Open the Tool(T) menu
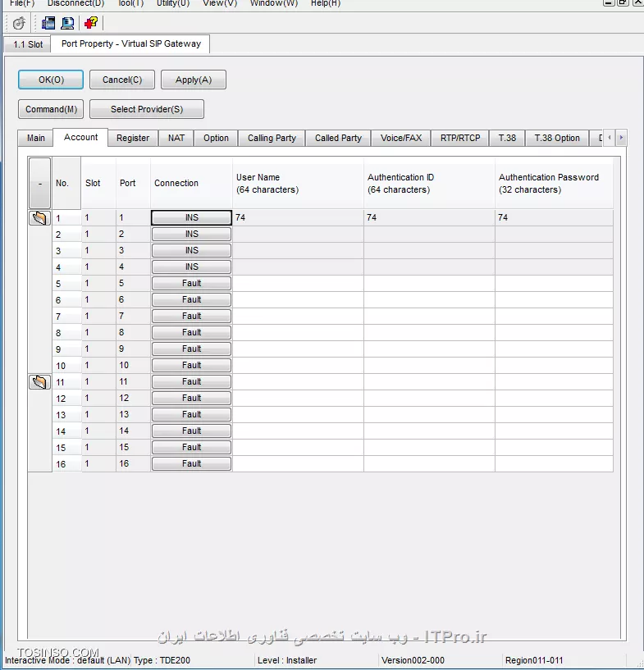This screenshot has height=670, width=644. [x=130, y=3]
